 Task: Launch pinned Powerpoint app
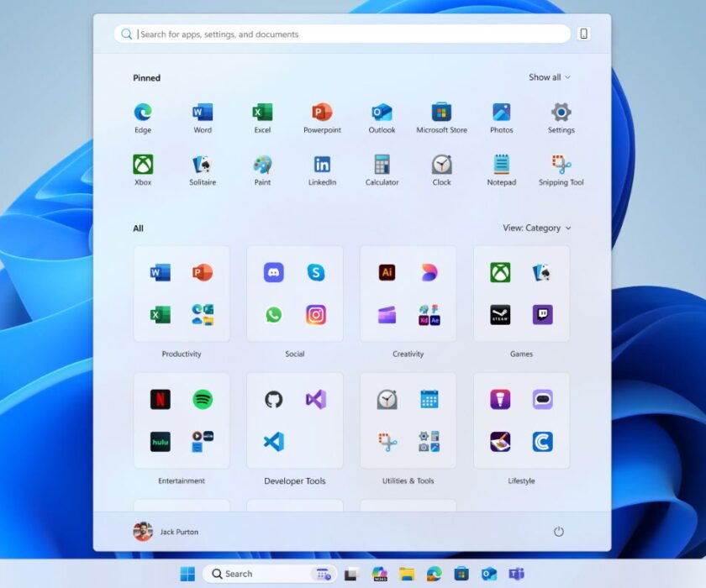(x=323, y=113)
